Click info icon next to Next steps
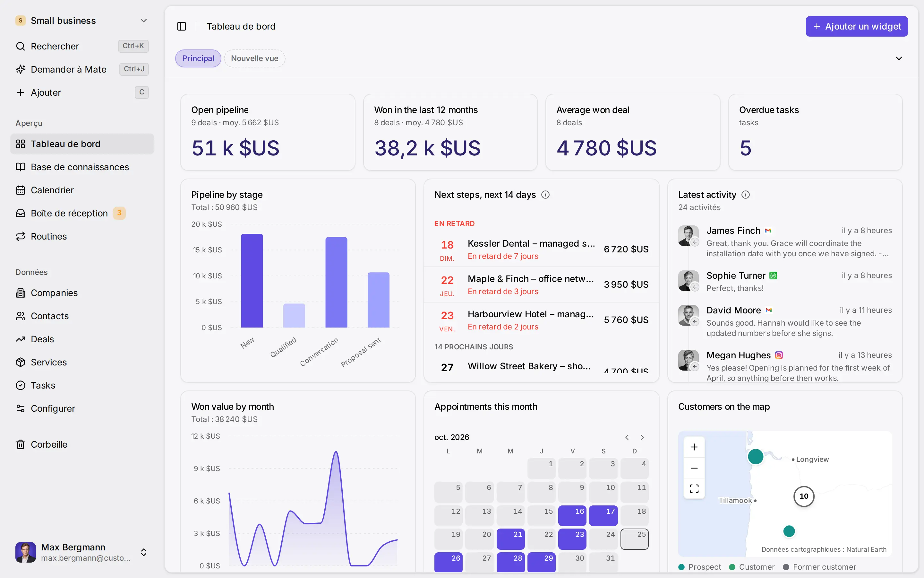Screen dimensions: 924x578 [546, 195]
